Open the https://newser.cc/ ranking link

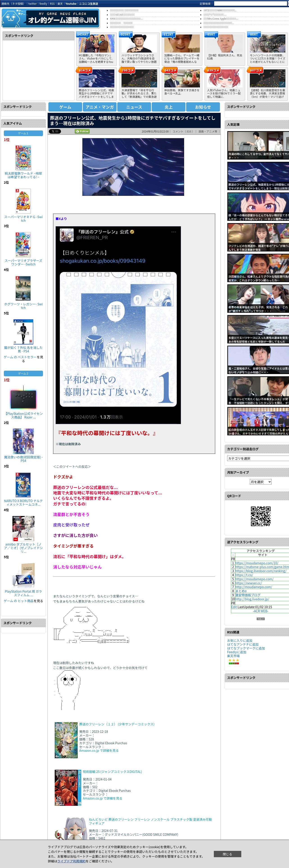coord(248,583)
